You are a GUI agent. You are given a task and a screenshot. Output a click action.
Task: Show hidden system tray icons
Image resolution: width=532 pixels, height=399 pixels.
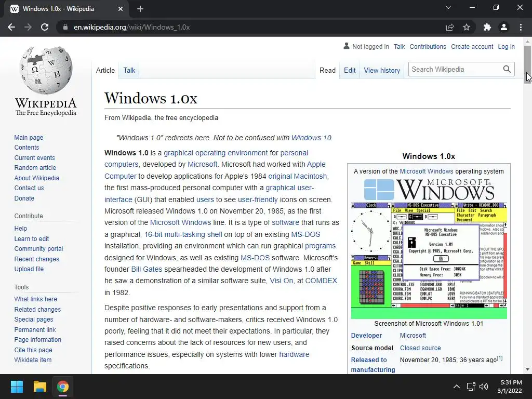[457, 387]
